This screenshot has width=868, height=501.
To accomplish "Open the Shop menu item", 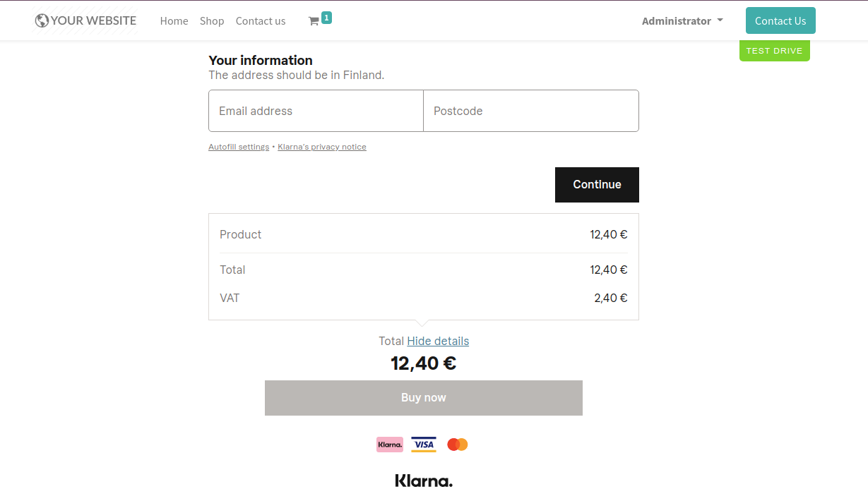I will [212, 21].
